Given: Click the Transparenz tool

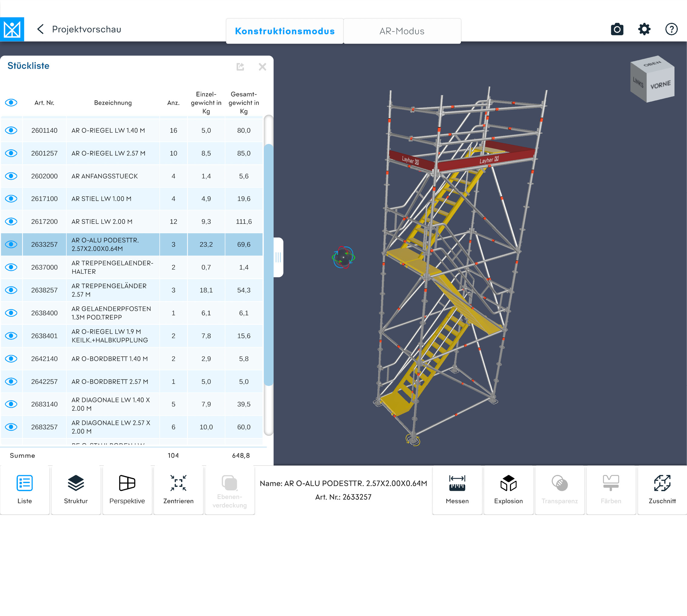Looking at the screenshot, I should [560, 490].
